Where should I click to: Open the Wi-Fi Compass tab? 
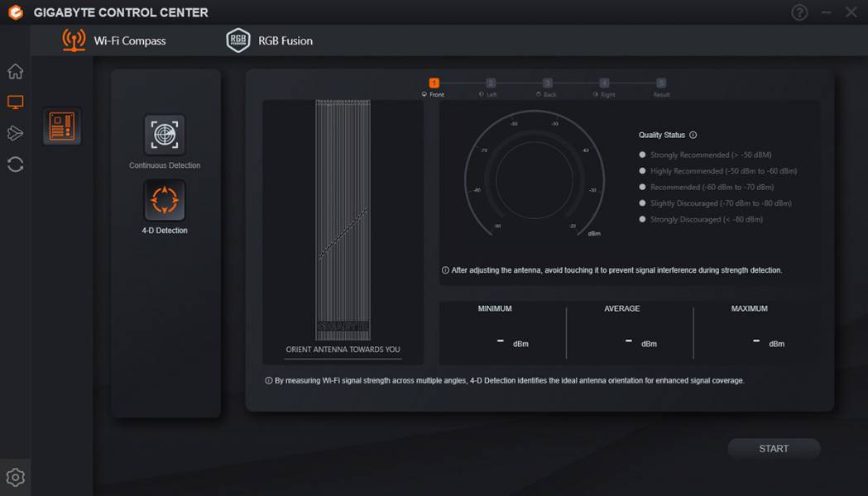tap(114, 41)
